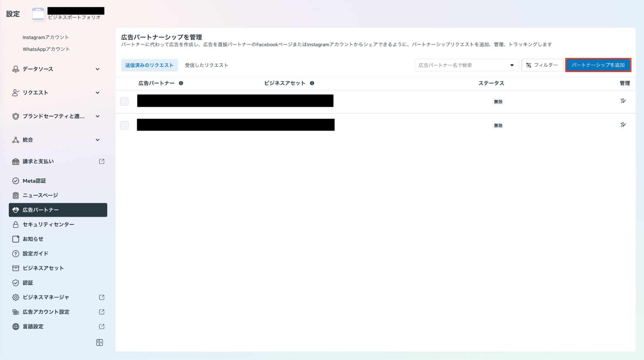Expand the データソース section chevron
This screenshot has width=644, height=360.
tap(98, 69)
